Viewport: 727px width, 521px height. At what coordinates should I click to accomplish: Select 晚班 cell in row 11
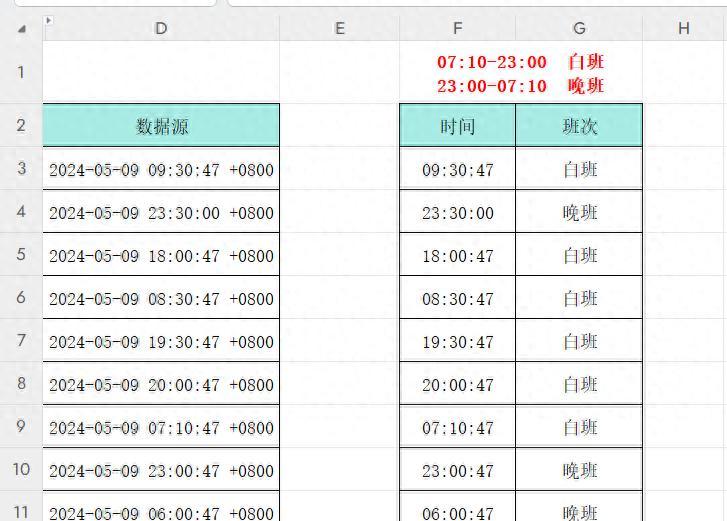[x=579, y=506]
